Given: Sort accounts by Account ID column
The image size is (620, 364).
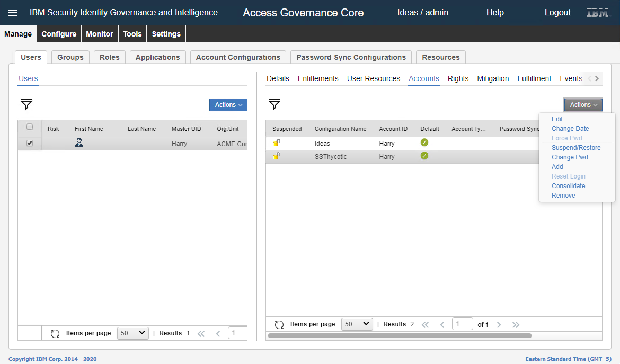Looking at the screenshot, I should point(393,129).
